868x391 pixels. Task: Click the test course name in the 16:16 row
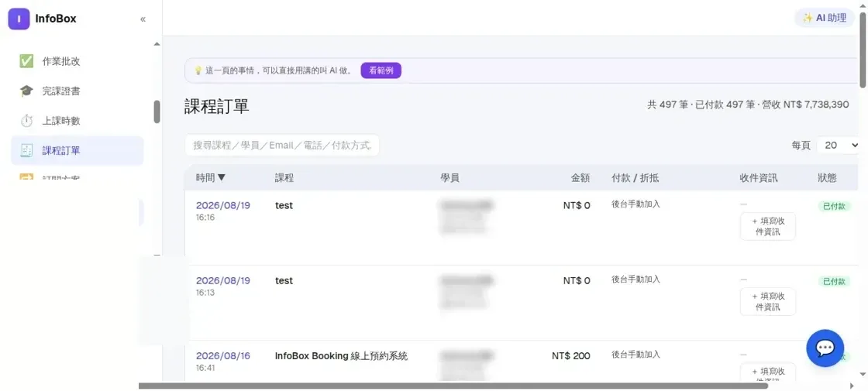point(284,206)
